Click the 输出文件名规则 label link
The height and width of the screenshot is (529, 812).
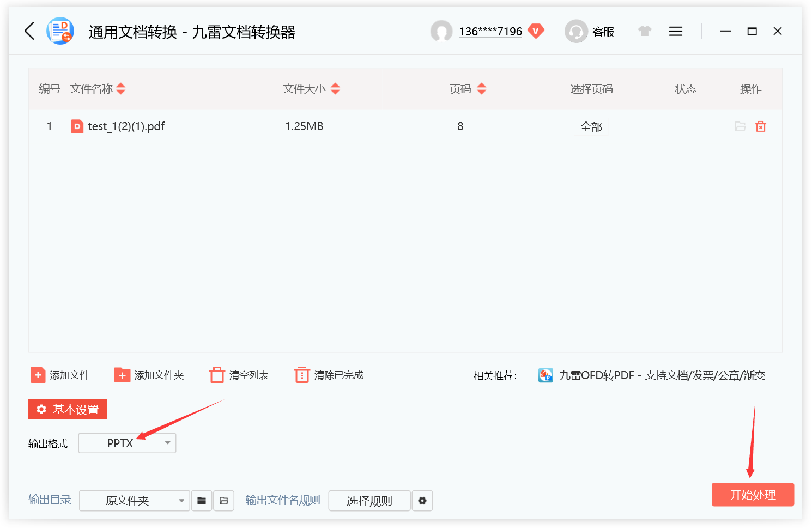(283, 500)
